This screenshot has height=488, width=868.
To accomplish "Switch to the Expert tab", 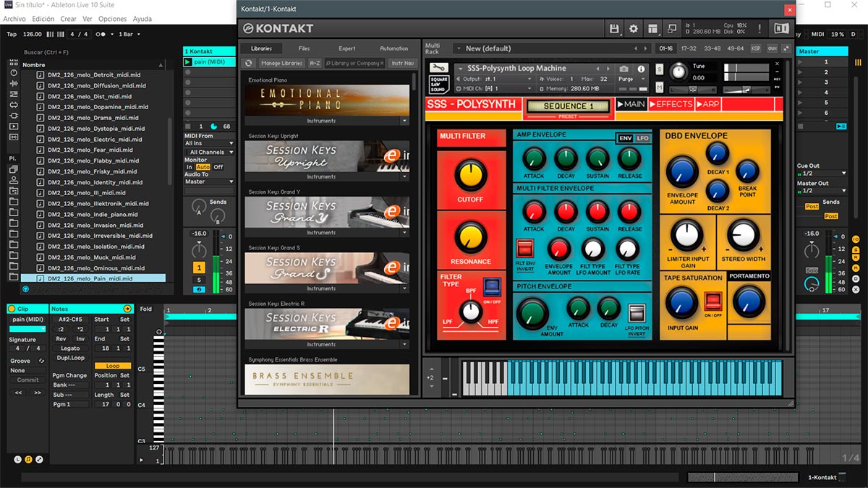I will [347, 48].
